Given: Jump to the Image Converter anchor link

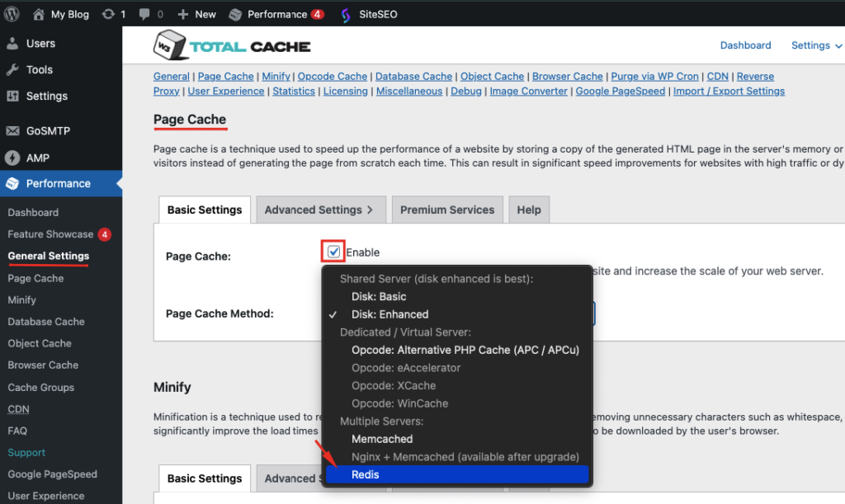Looking at the screenshot, I should [x=529, y=91].
